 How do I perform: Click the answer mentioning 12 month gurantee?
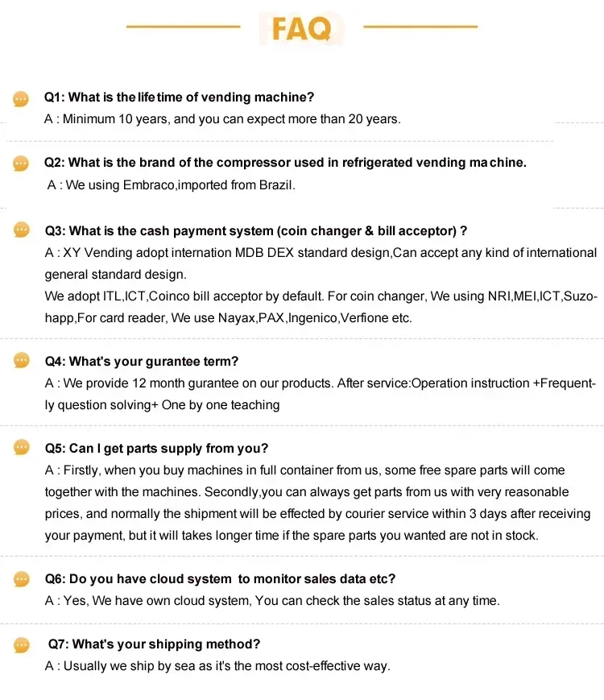tap(321, 394)
